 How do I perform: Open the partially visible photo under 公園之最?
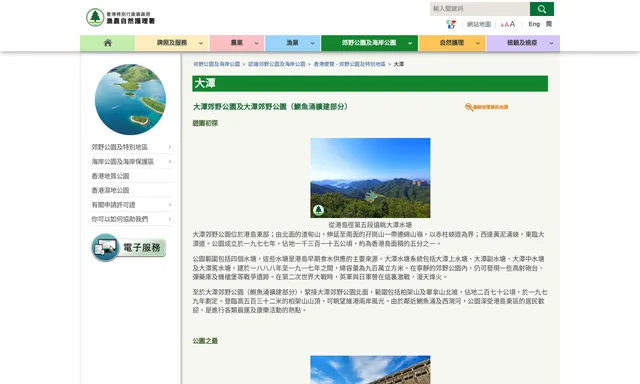(370, 369)
